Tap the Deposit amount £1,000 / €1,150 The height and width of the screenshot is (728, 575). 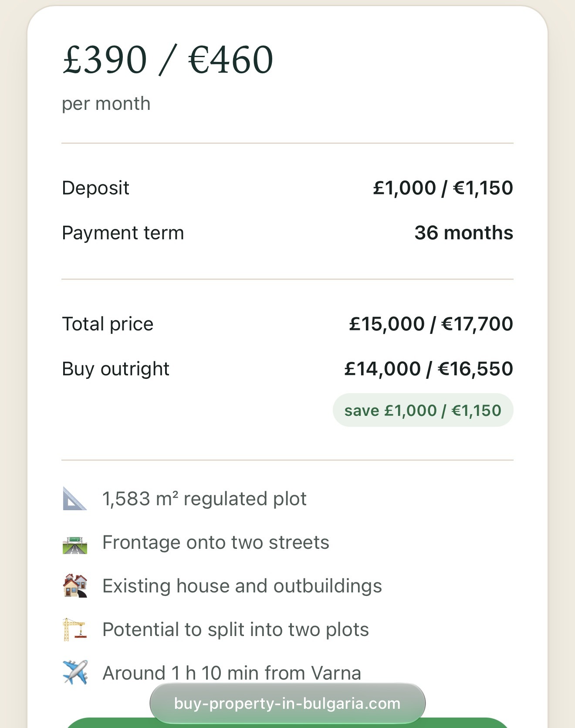pyautogui.click(x=443, y=188)
